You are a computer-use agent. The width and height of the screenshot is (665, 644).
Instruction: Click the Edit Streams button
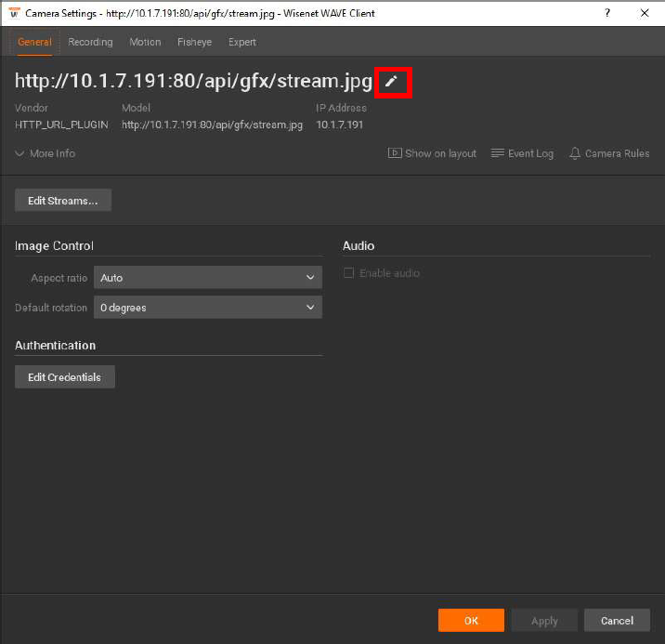click(63, 201)
